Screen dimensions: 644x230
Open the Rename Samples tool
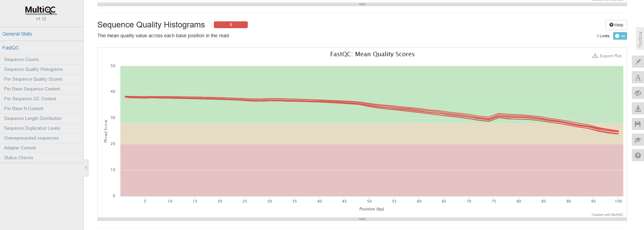(638, 78)
